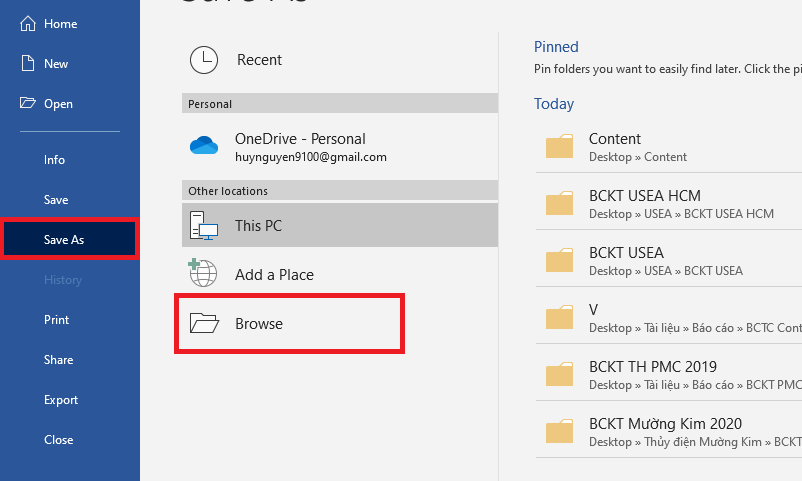Open BCKT Mường Kim 2020 folder entry
This screenshot has height=481, width=802.
[x=669, y=431]
